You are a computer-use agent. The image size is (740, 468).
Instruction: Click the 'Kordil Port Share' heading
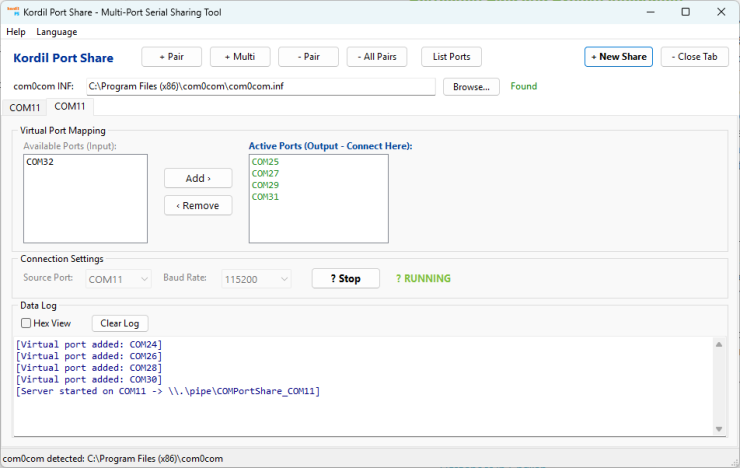[63, 58]
